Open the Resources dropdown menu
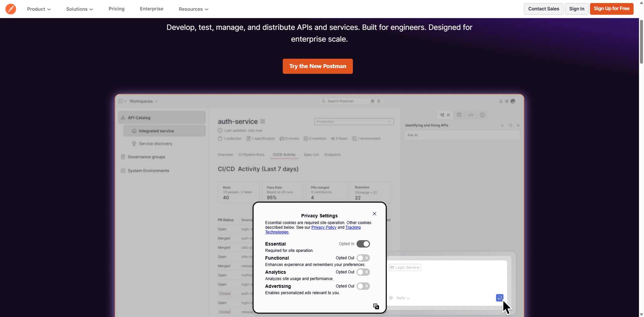 coord(194,9)
